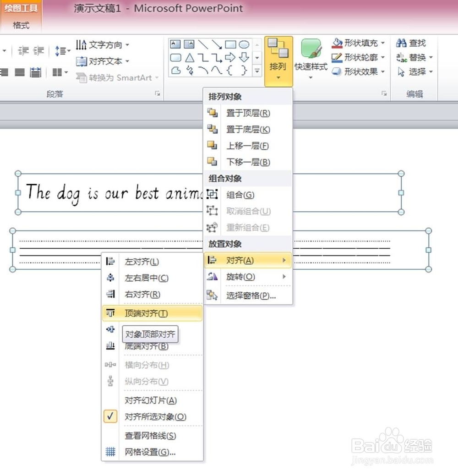Image resolution: width=458 pixels, height=476 pixels.
Task: Click the 快速样式 quick styles icon
Action: point(311,49)
